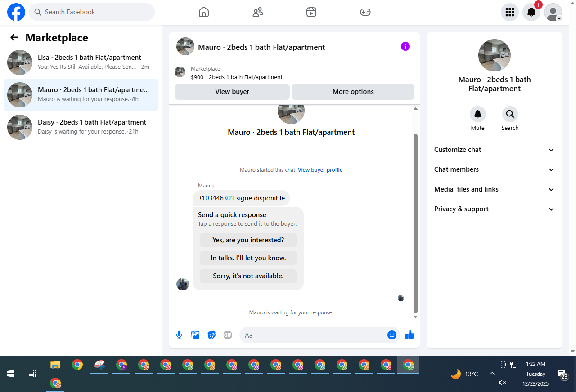The width and height of the screenshot is (576, 392).
Task: Search in conversation using the magnifier icon
Action: 510,114
